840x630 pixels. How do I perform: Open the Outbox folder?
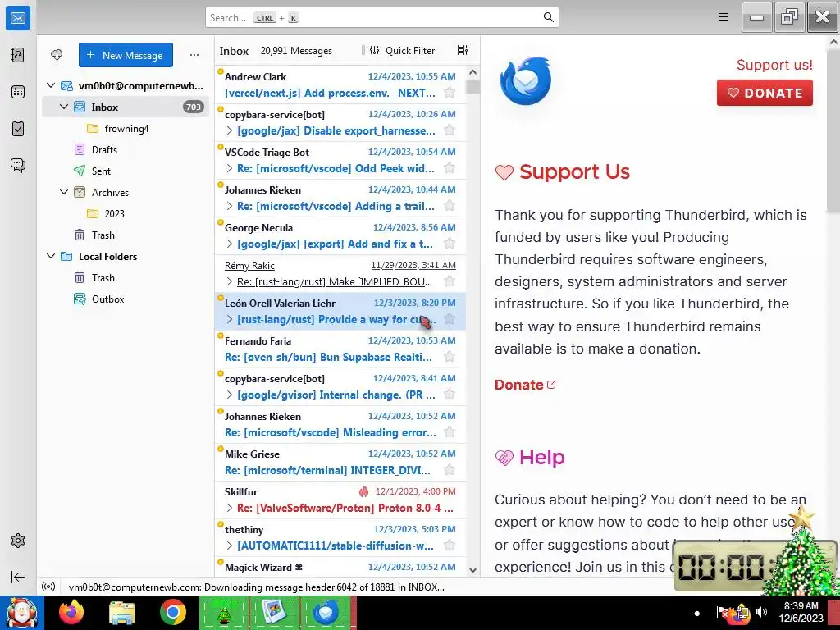pyautogui.click(x=126, y=299)
